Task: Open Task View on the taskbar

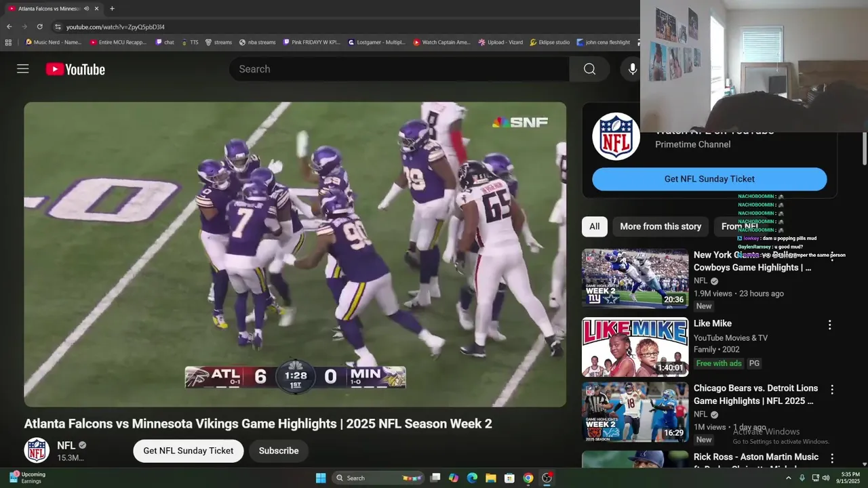Action: [435, 478]
